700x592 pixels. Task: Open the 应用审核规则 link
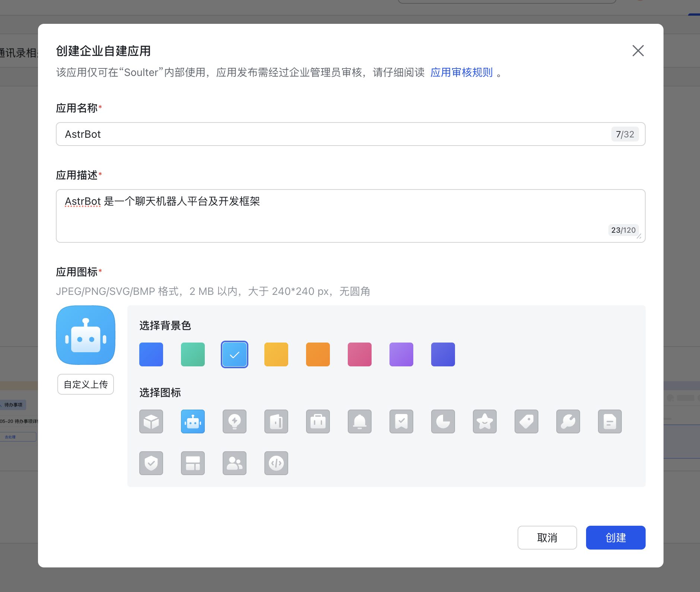click(462, 72)
